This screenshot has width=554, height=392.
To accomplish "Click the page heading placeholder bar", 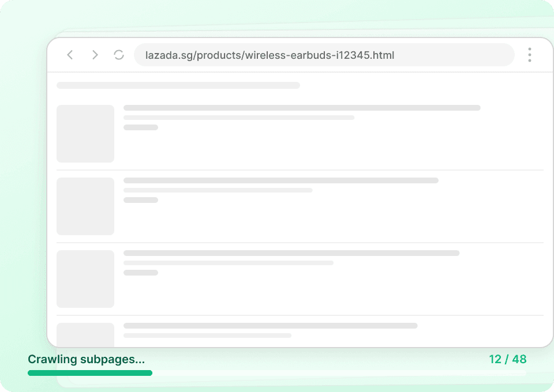I will coord(178,85).
